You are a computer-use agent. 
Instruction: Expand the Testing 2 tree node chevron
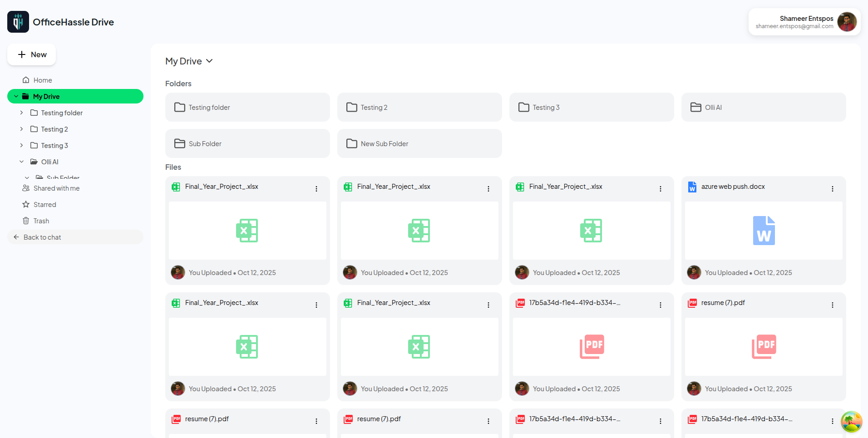pos(21,129)
